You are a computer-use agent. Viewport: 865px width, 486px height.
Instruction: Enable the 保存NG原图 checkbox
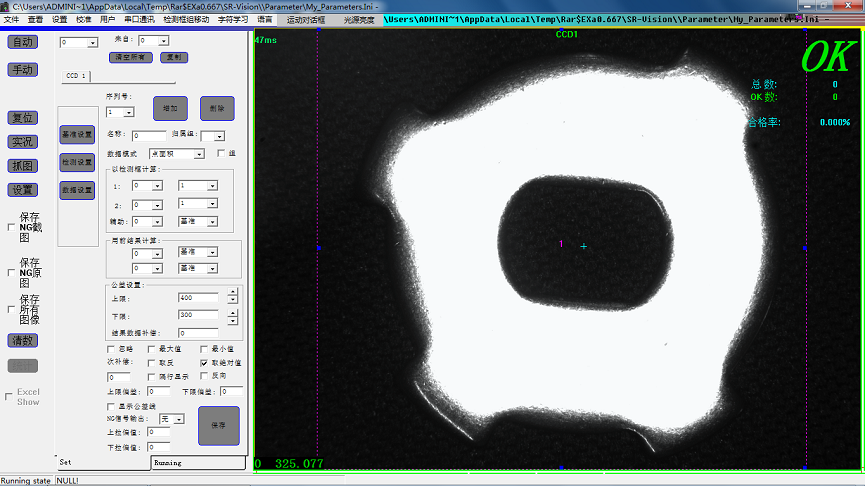pos(11,272)
